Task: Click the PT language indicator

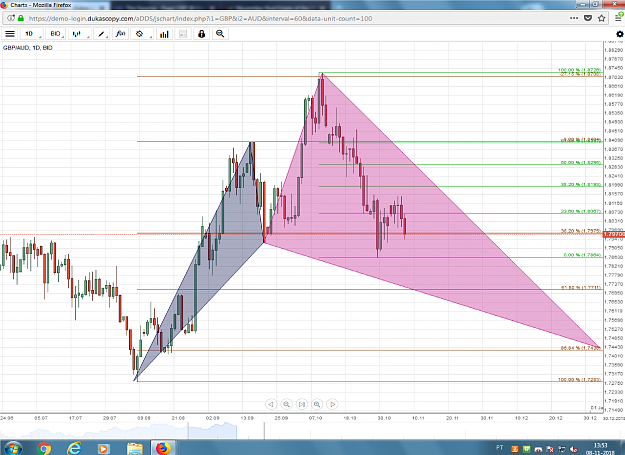Action: click(499, 447)
